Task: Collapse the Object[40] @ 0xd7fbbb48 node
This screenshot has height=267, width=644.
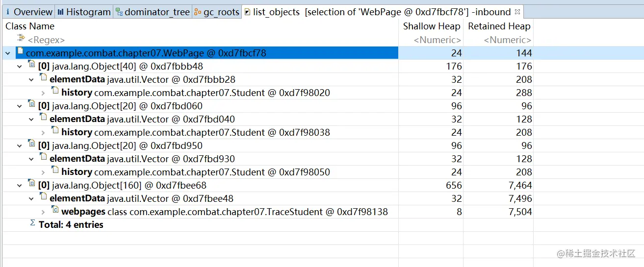Action: click(20, 66)
